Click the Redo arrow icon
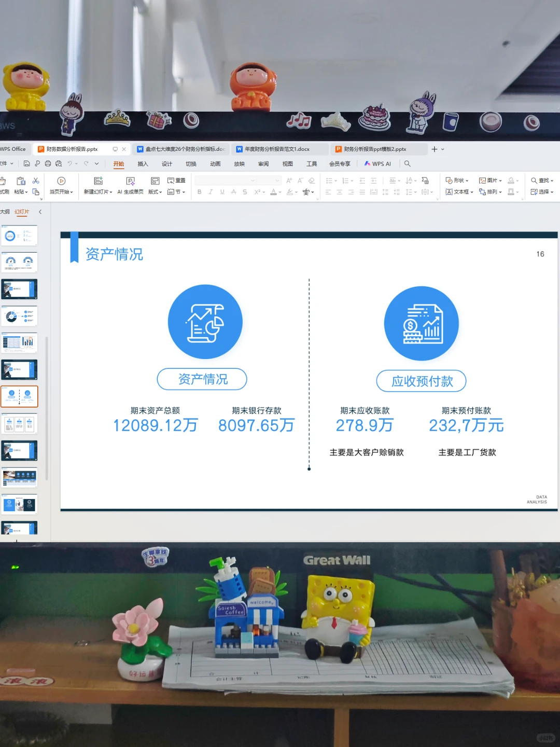 [86, 163]
